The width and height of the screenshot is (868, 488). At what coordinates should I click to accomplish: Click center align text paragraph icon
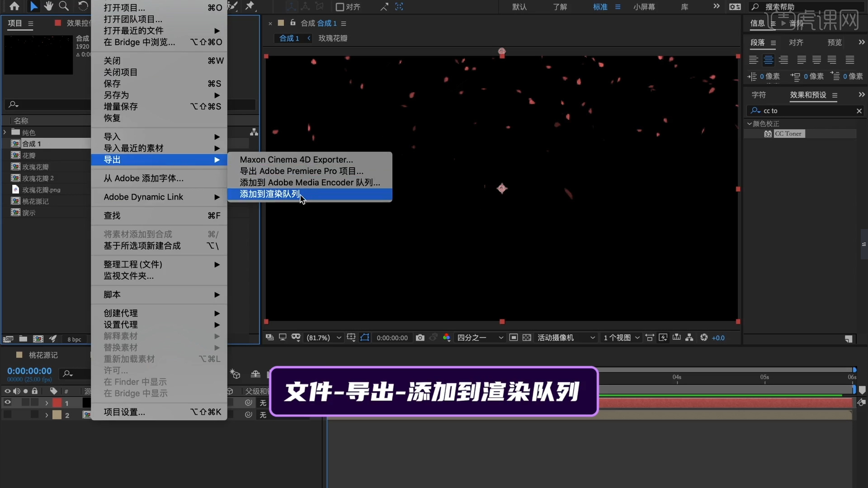click(x=769, y=60)
